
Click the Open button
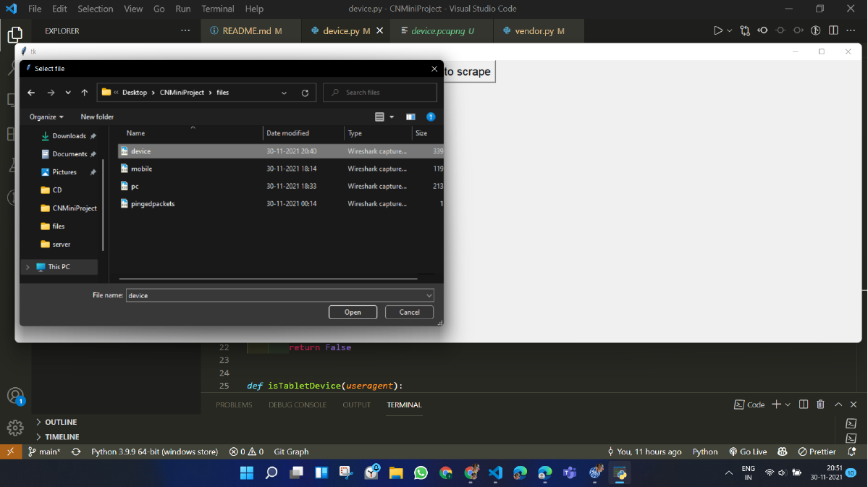(353, 312)
